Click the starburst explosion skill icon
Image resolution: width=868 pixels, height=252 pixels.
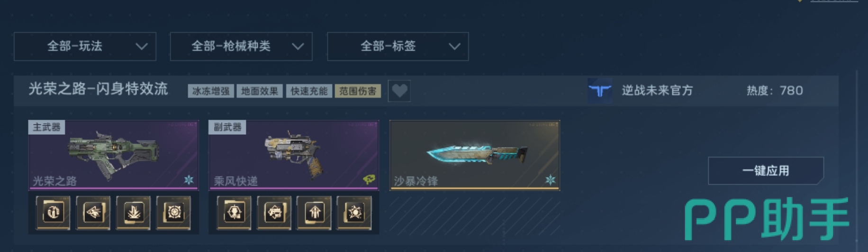click(354, 213)
